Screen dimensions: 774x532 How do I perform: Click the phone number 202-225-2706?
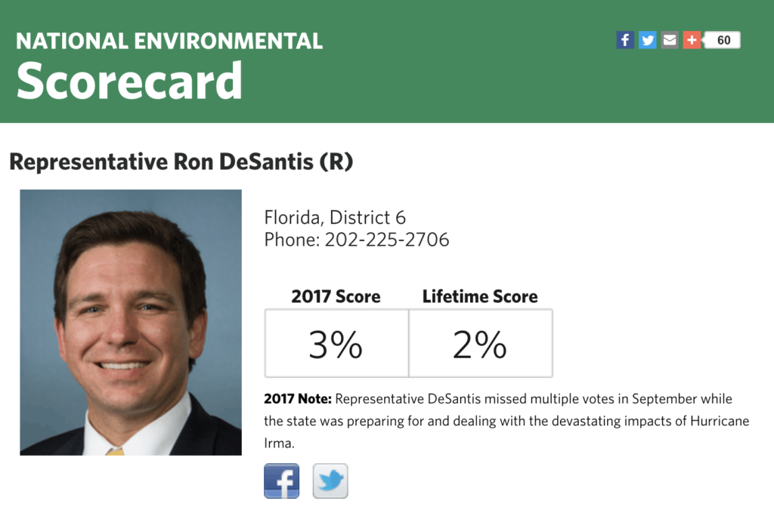[x=387, y=240]
